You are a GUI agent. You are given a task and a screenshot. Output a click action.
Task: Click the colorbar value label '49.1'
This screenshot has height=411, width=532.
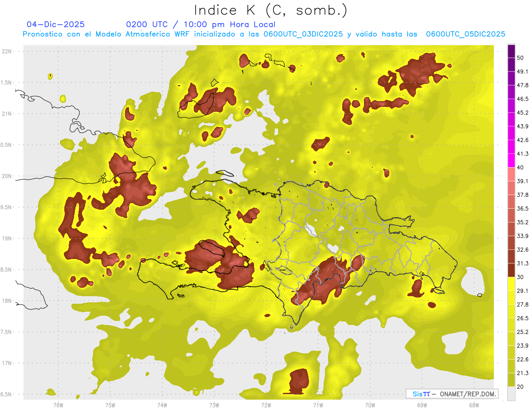point(523,71)
